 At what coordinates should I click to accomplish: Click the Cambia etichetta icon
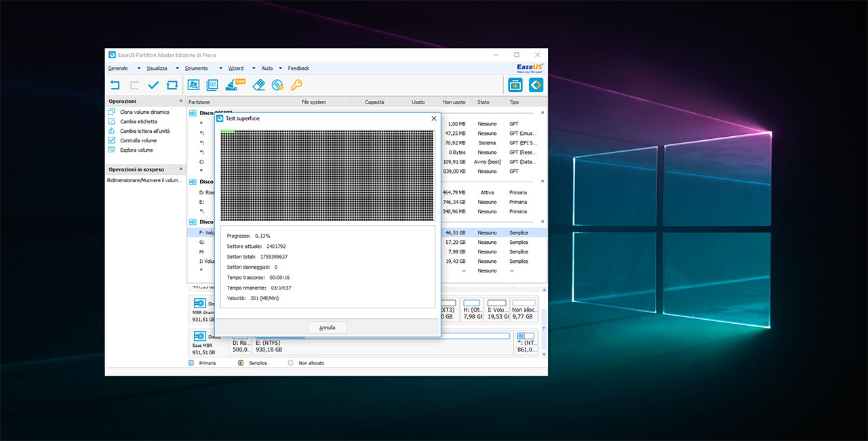pos(113,121)
